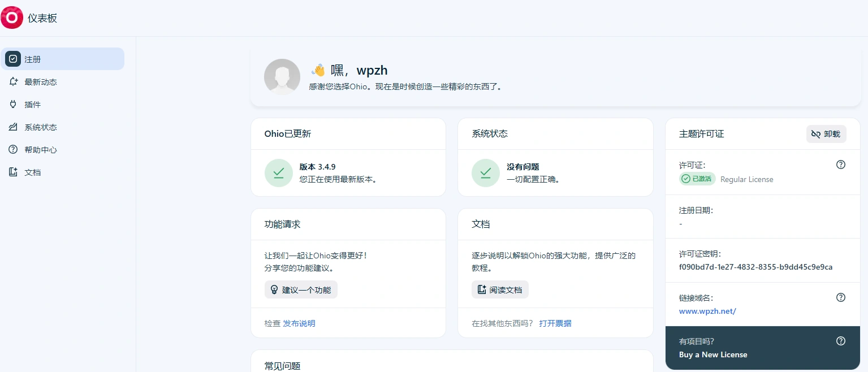Open the help icon next to Buy a New License
868x372 pixels.
[841, 341]
